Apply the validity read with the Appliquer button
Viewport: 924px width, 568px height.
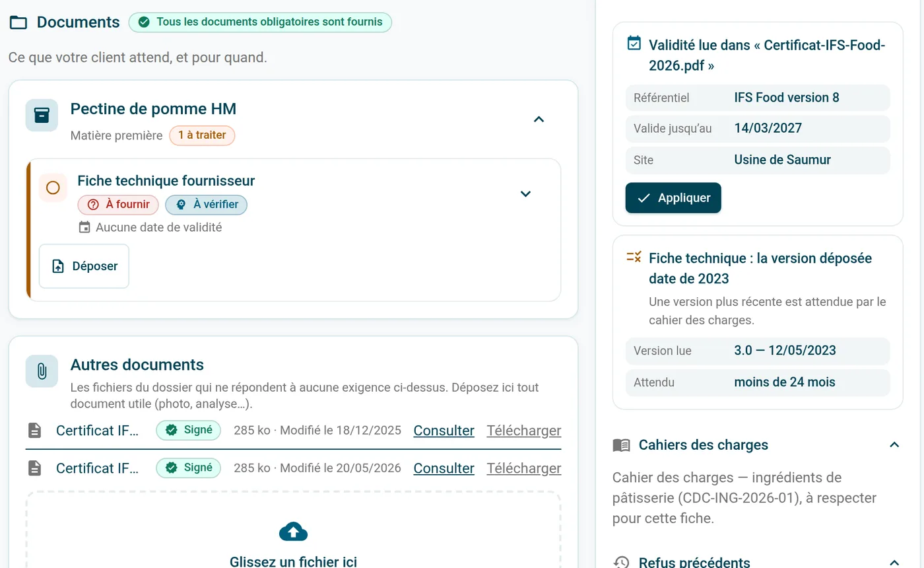click(673, 198)
